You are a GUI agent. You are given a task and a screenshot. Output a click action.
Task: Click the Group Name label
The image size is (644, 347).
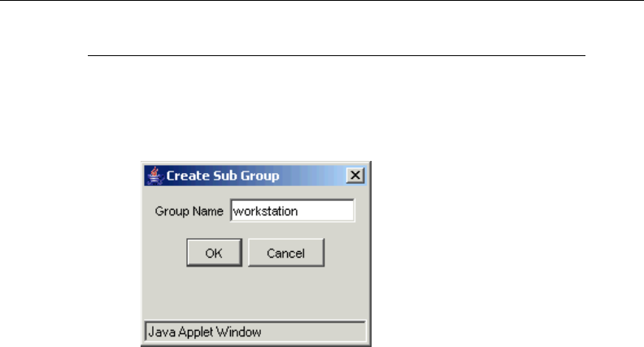[x=189, y=211]
